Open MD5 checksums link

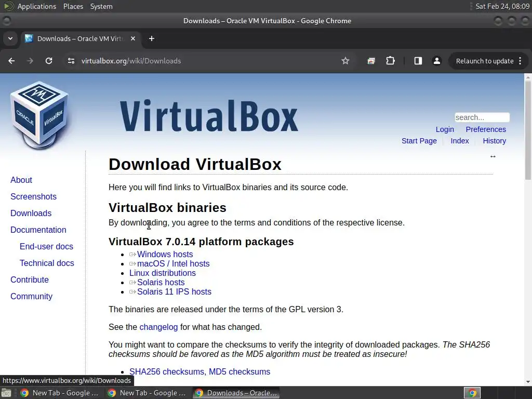pyautogui.click(x=239, y=371)
